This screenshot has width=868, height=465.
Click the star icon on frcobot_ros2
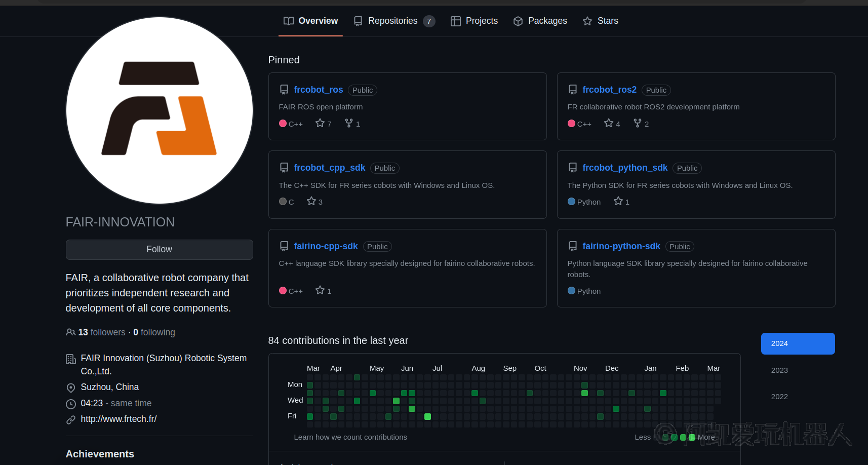tap(608, 123)
